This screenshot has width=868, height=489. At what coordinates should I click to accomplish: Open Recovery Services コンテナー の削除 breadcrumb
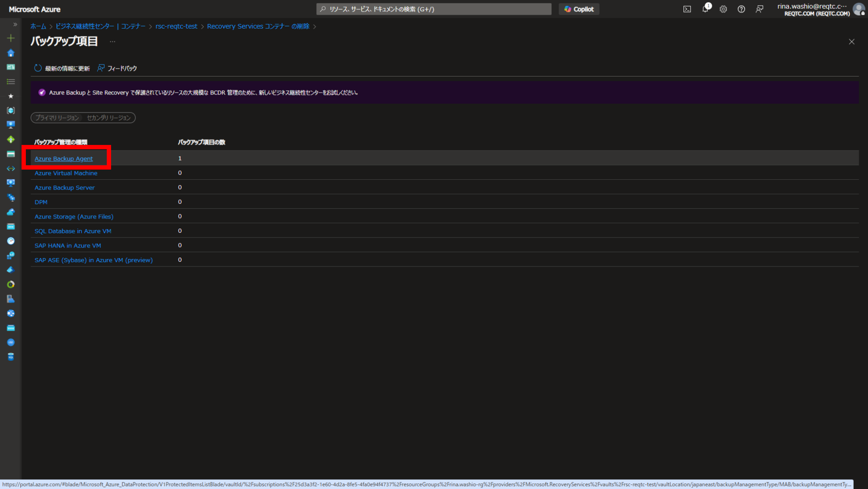[x=258, y=26]
